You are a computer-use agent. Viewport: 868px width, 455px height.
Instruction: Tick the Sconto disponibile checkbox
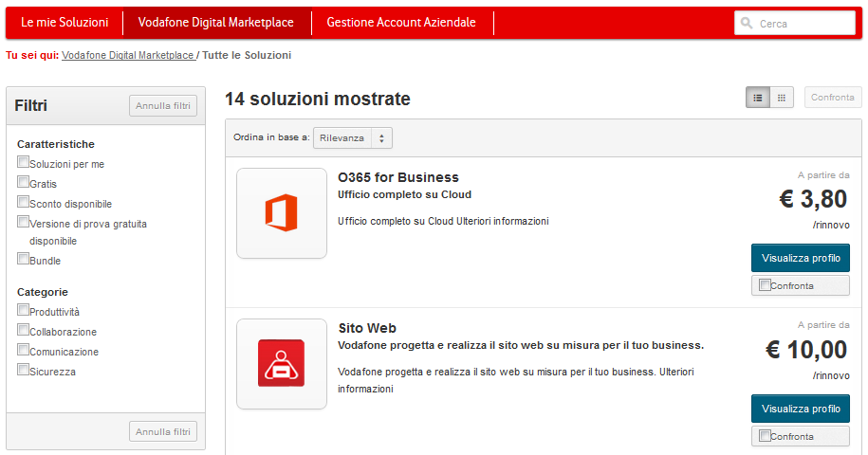pos(24,202)
